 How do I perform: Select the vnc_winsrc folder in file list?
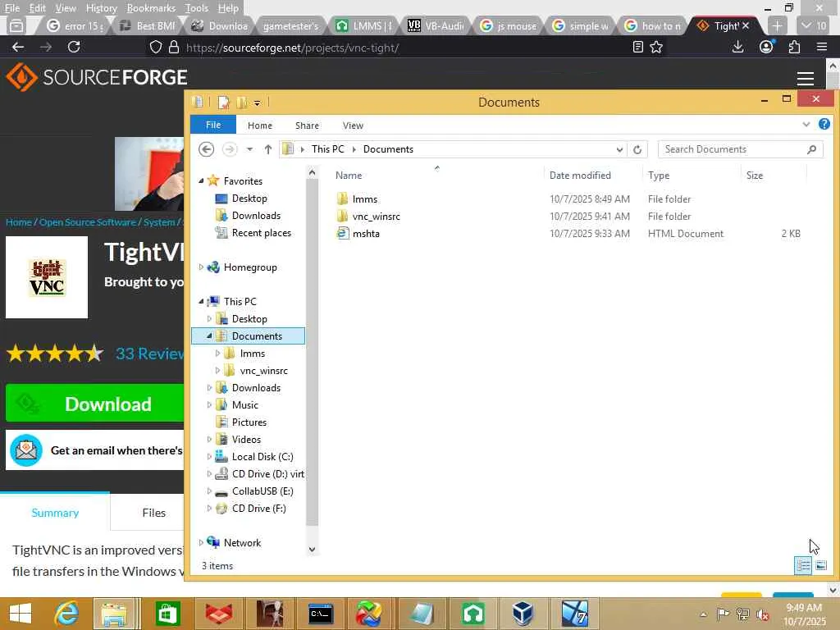point(376,217)
